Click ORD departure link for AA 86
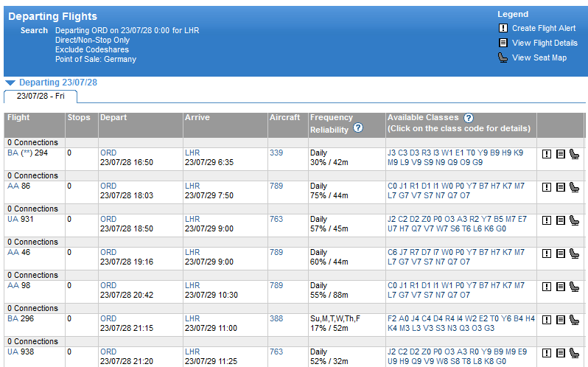 coord(108,186)
